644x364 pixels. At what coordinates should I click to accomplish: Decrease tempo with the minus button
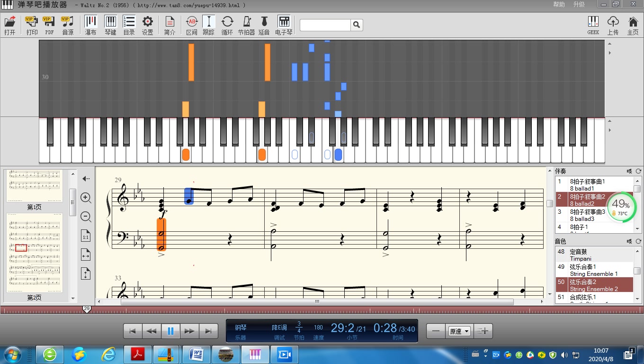(436, 331)
